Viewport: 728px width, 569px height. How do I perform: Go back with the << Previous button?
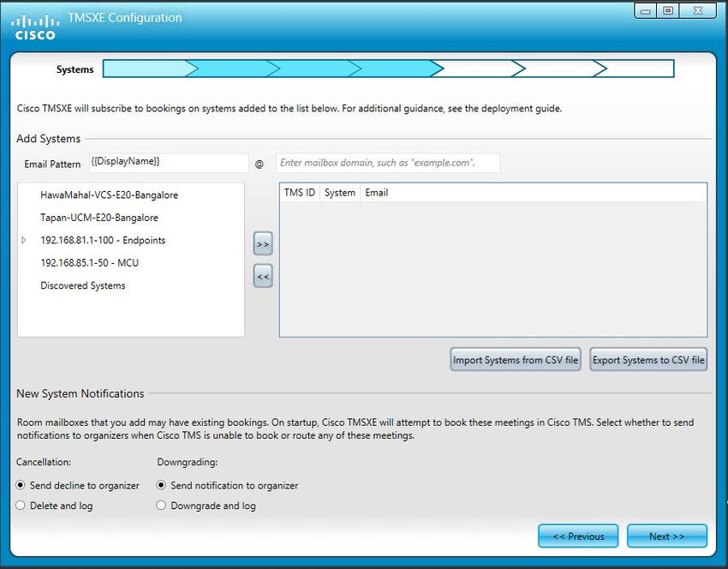pos(578,536)
